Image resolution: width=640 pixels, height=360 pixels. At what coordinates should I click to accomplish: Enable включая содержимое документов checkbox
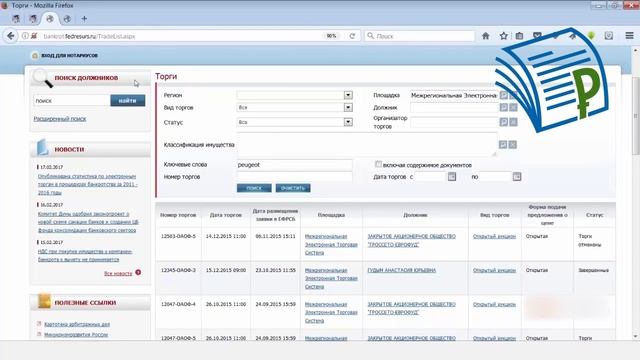pos(378,164)
